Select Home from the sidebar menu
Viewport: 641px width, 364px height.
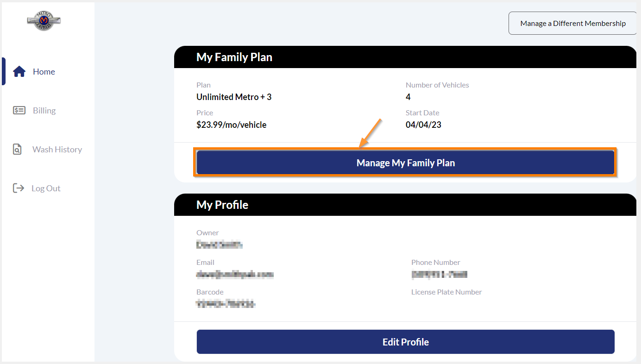point(44,71)
